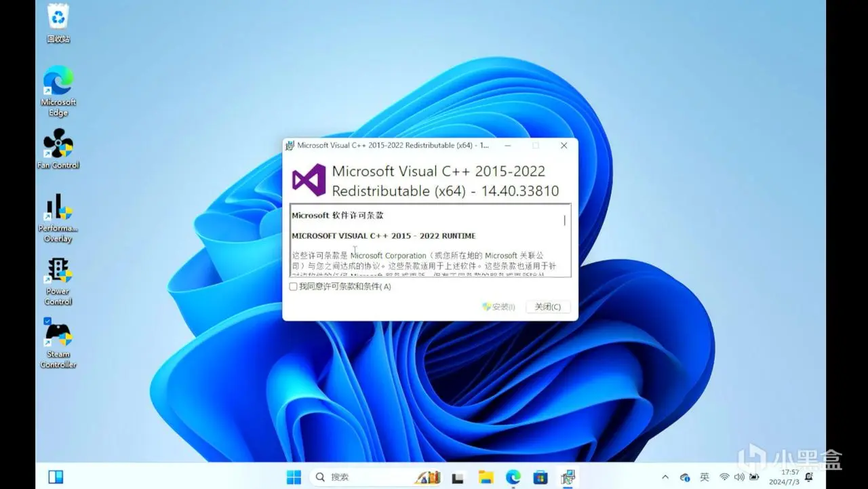
Task: Check the agree to license terms checkbox
Action: [x=294, y=287]
